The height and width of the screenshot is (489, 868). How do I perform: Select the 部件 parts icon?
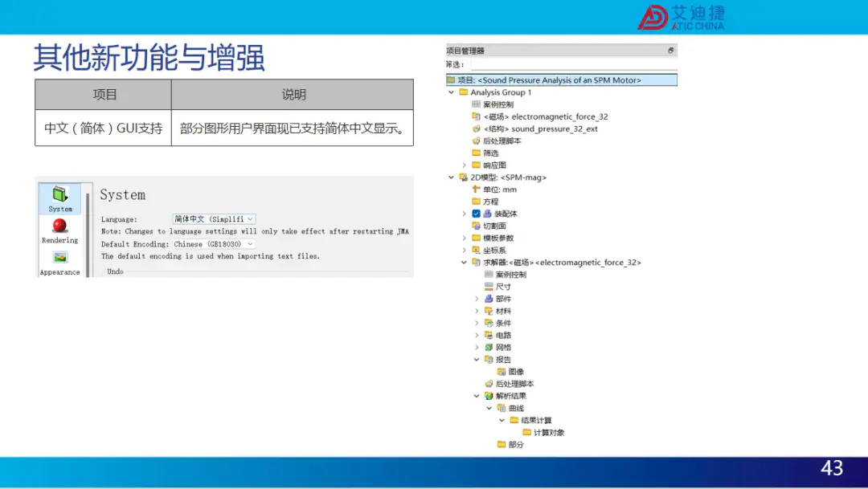click(489, 299)
